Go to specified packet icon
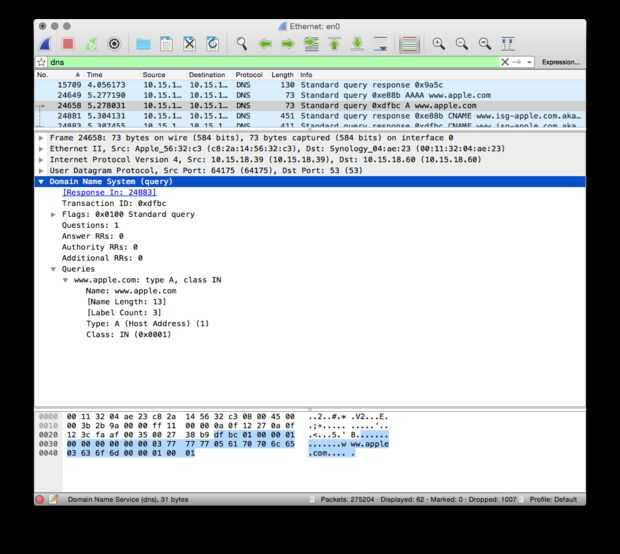The image size is (620, 554). [x=311, y=43]
